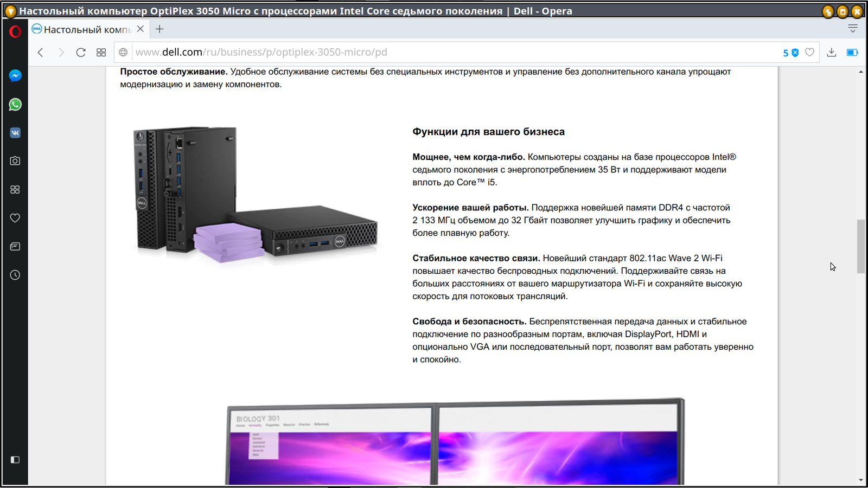Screen dimensions: 868x488
Task: Open WhatsApp in the sidebar
Action: coord(15,105)
